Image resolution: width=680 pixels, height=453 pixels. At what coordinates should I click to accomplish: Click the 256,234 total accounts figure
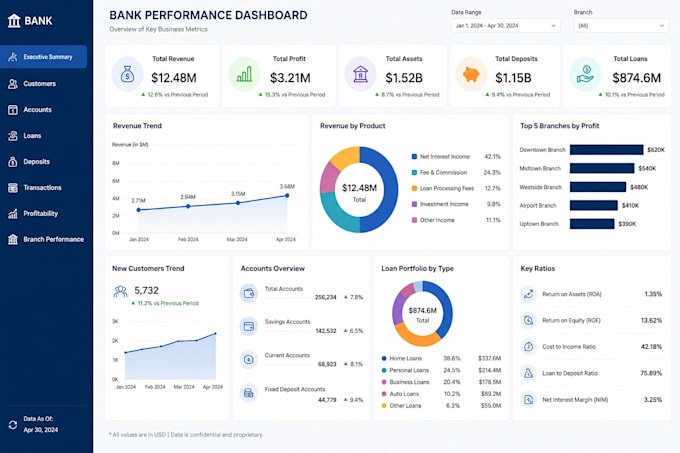(326, 297)
